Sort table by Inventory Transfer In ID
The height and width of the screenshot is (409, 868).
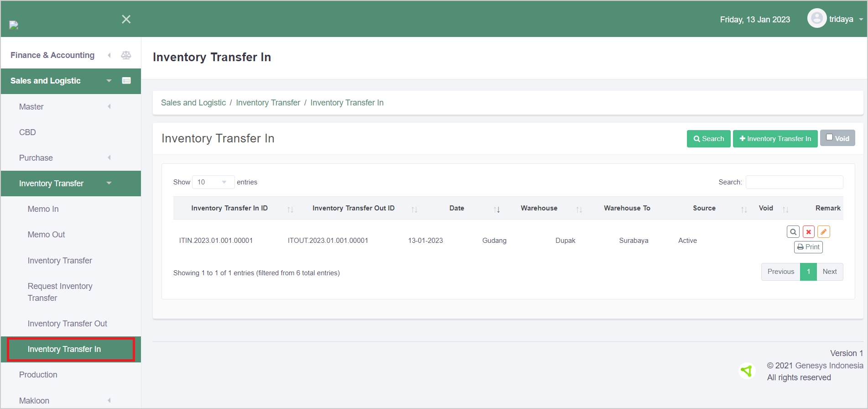tap(229, 208)
